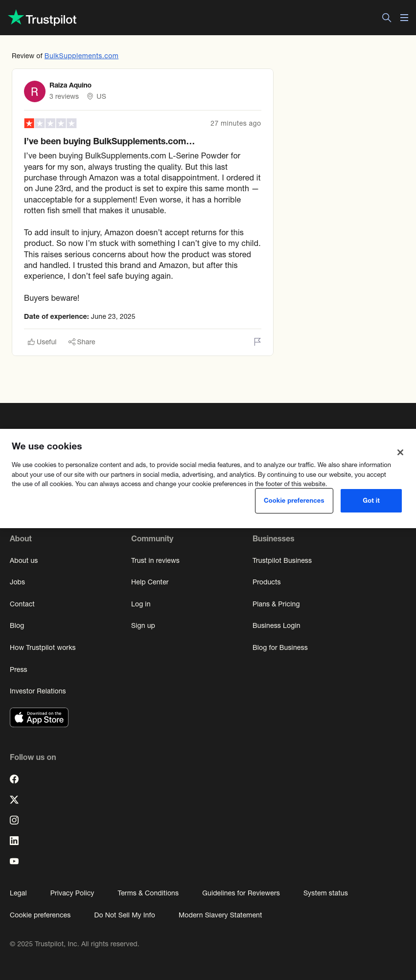This screenshot has width=416, height=980.
Task: Flag the review with the flag icon
Action: coord(257,342)
